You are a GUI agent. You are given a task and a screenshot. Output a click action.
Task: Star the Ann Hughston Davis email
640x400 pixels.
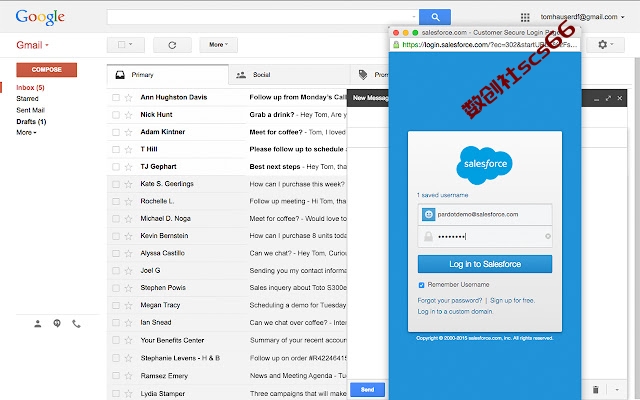click(129, 98)
